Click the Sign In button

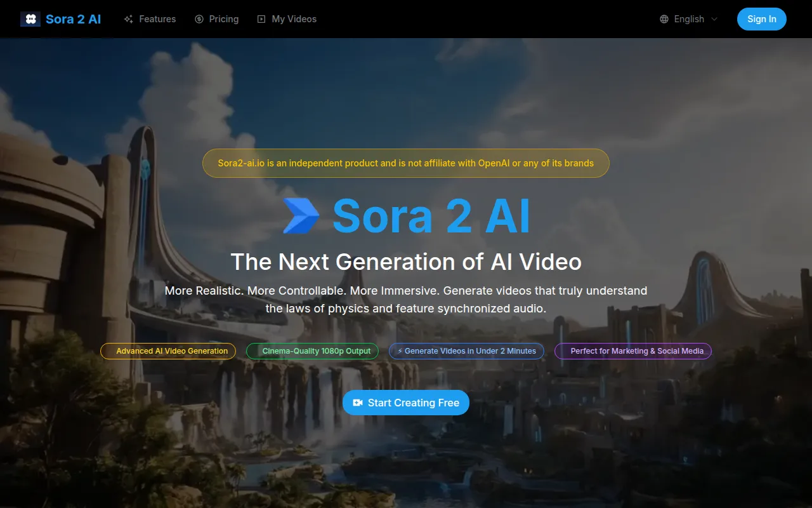coord(761,19)
